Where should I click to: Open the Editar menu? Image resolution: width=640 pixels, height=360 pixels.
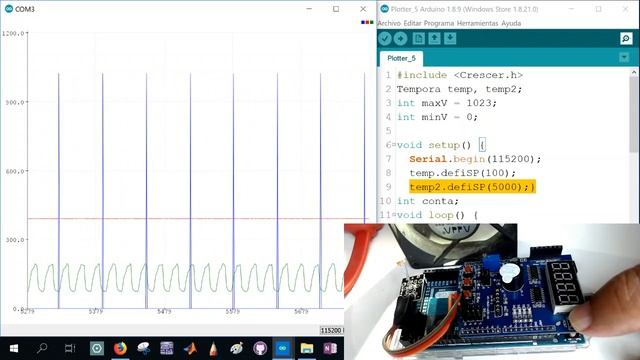click(412, 23)
